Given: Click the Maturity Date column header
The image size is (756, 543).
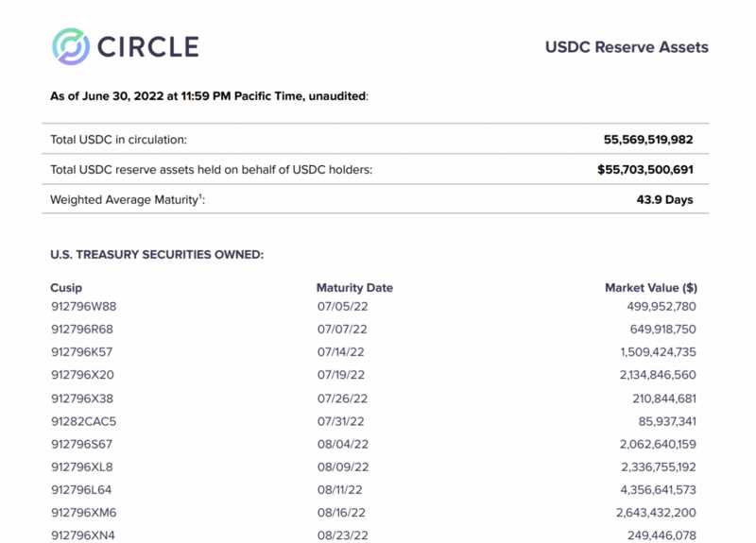Looking at the screenshot, I should coord(354,288).
